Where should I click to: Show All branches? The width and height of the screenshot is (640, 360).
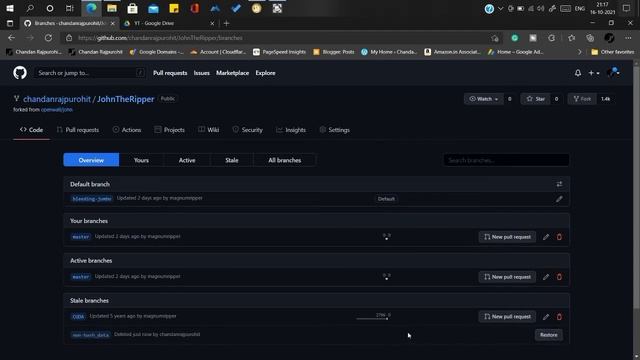pos(284,160)
